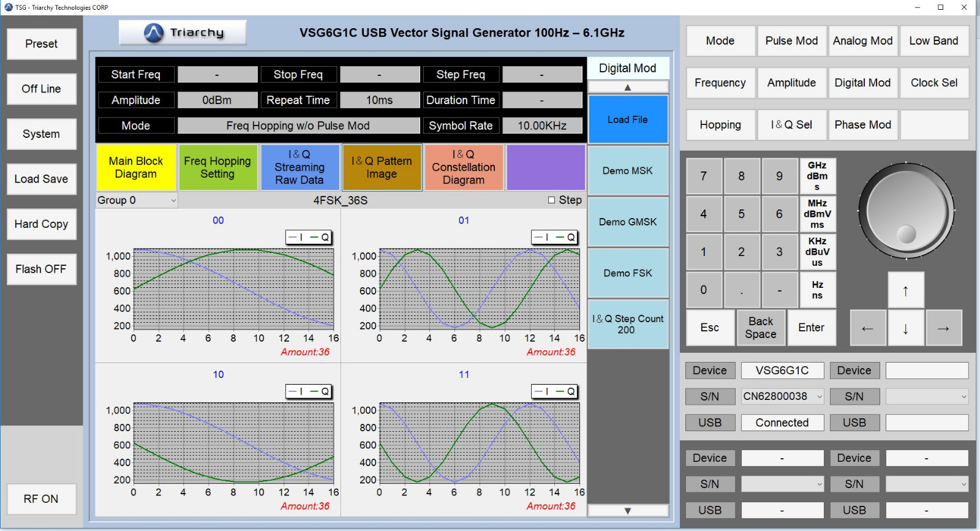Click the Hopping button
This screenshot has height=531, width=980.
(x=720, y=125)
